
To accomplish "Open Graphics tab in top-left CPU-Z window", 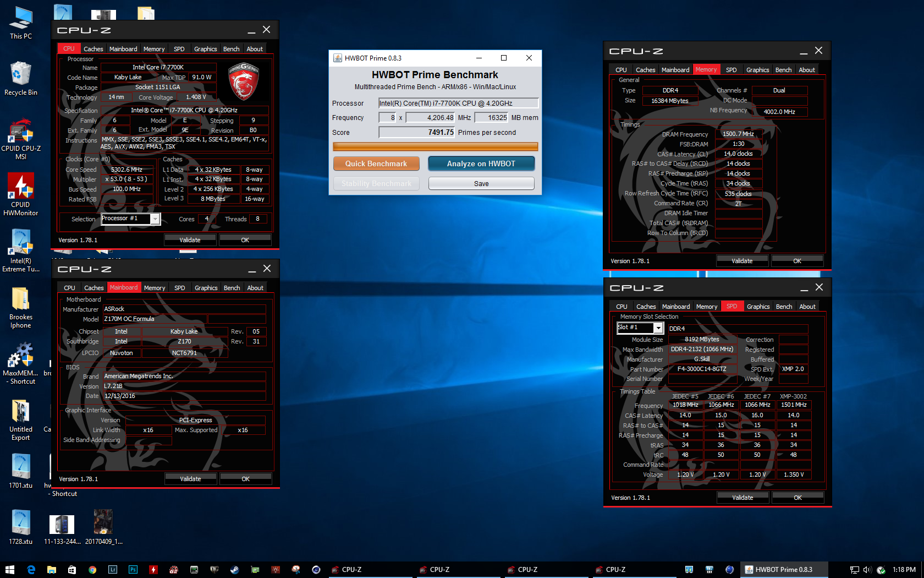I will pos(205,49).
